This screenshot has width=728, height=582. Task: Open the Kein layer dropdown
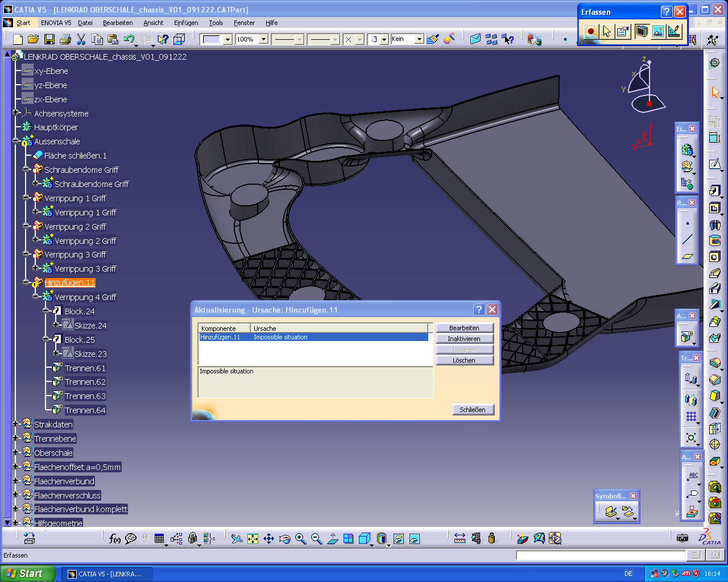pyautogui.click(x=419, y=39)
